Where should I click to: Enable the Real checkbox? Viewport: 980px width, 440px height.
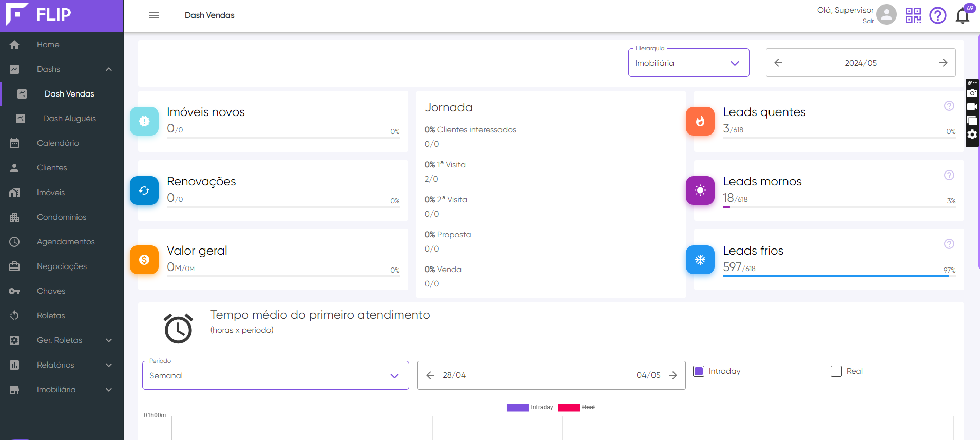(x=836, y=371)
